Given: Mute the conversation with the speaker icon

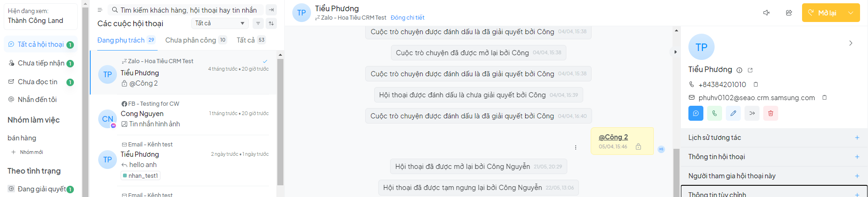Looking at the screenshot, I should [767, 13].
